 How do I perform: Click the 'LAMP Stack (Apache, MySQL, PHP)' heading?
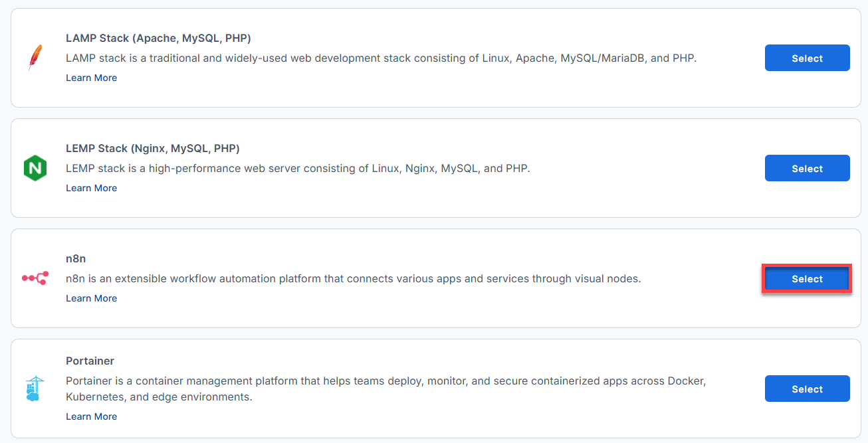(x=158, y=38)
